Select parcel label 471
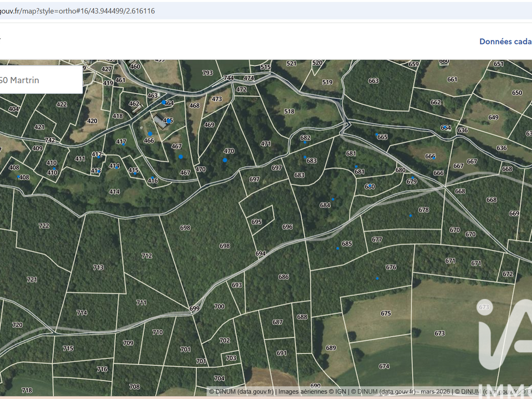 pos(265,144)
